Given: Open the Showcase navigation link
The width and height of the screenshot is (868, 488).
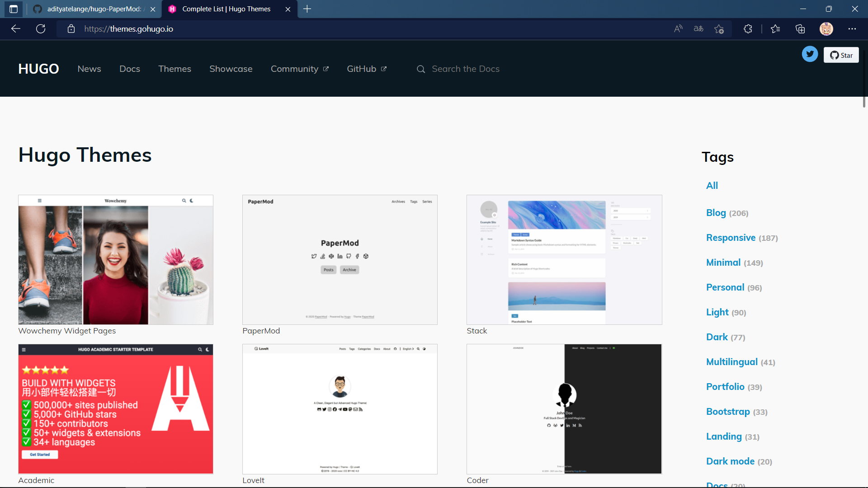Looking at the screenshot, I should coord(231,69).
